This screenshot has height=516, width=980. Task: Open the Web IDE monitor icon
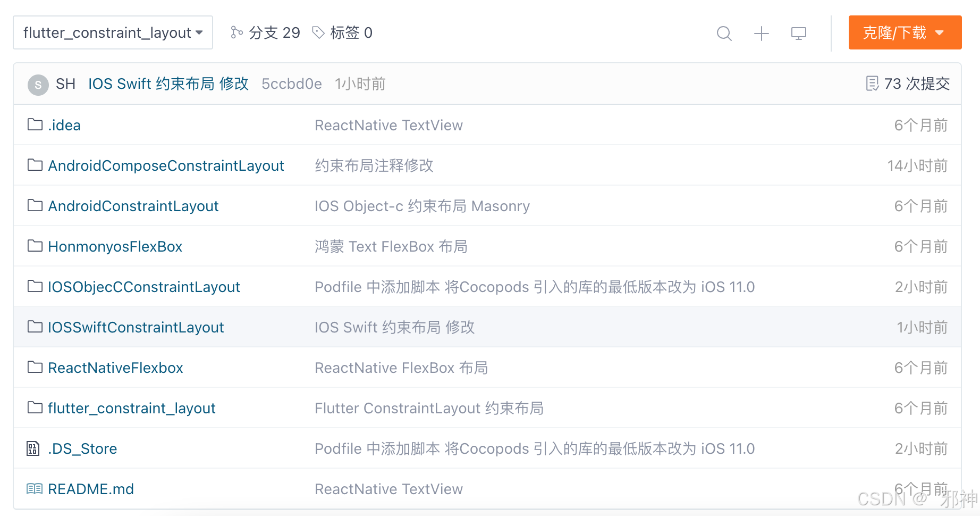tap(799, 33)
